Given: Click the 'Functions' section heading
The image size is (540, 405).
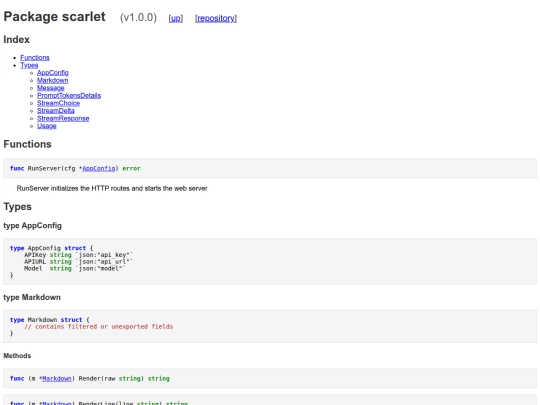Looking at the screenshot, I should (x=27, y=144).
